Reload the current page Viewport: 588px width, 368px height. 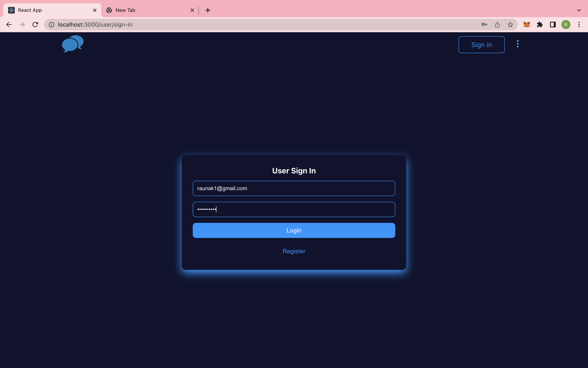pyautogui.click(x=35, y=25)
